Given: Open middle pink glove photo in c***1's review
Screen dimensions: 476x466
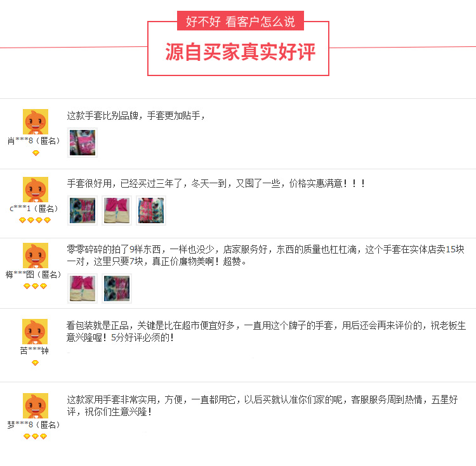Looking at the screenshot, I should (x=117, y=210).
